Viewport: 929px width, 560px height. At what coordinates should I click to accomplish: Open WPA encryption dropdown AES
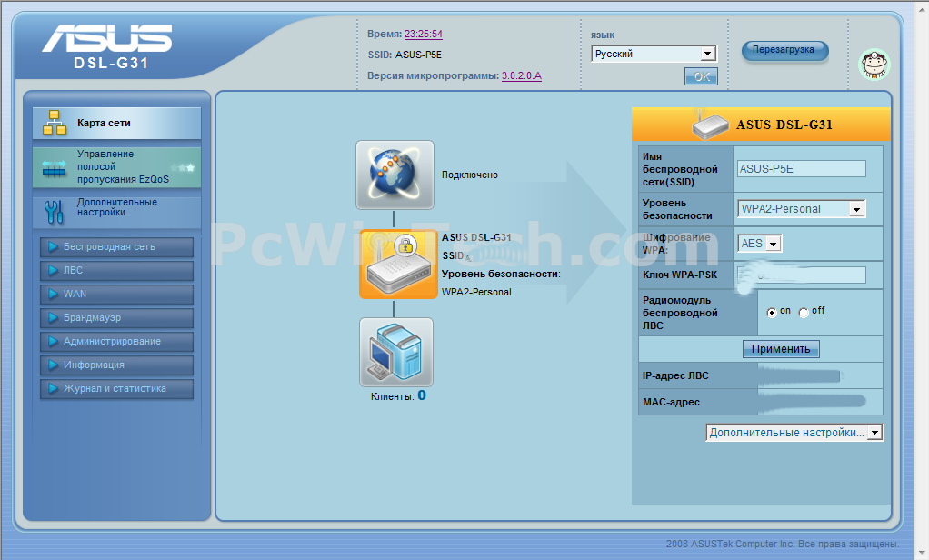tap(760, 243)
